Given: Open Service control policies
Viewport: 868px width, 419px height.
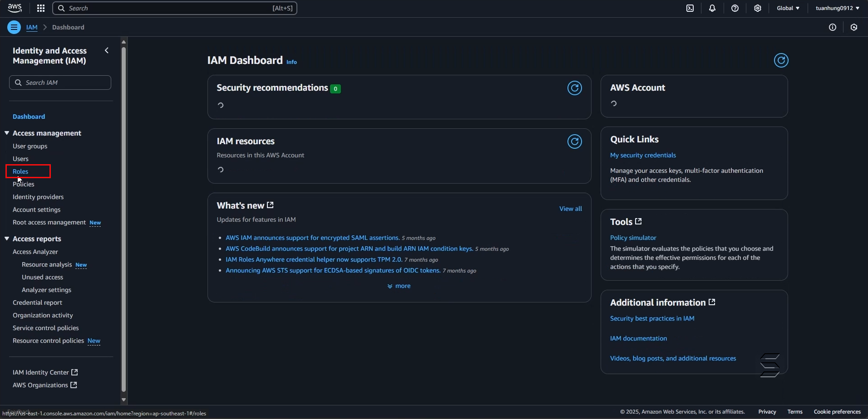Looking at the screenshot, I should (46, 328).
